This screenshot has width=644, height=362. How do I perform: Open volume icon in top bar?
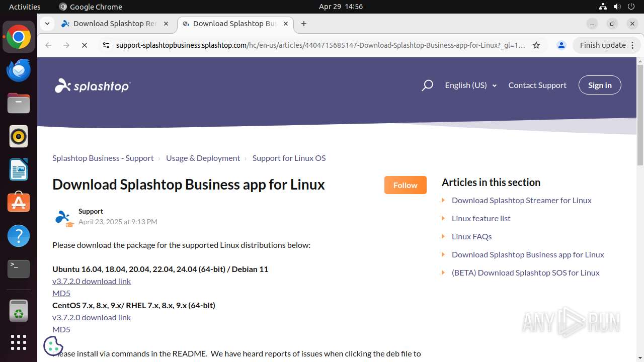617,7
